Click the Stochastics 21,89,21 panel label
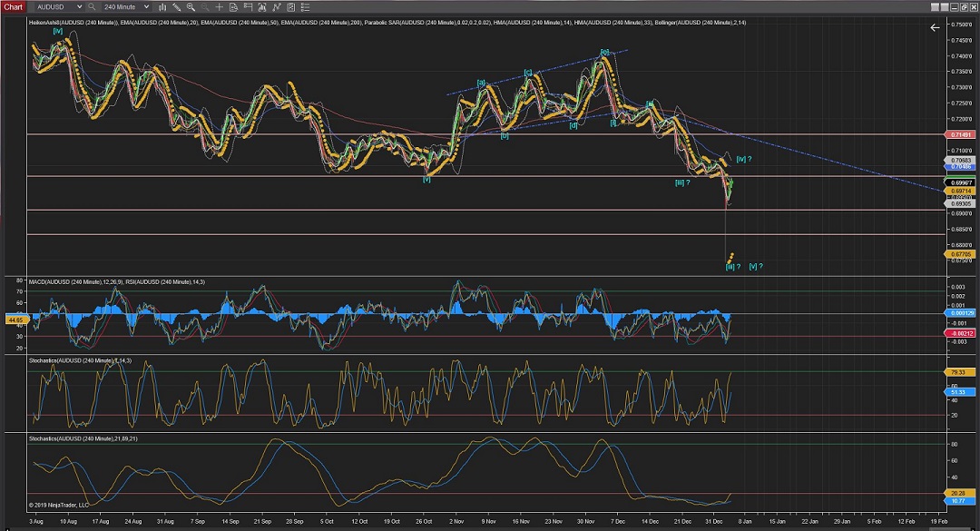The width and height of the screenshot is (980, 531). 83,439
